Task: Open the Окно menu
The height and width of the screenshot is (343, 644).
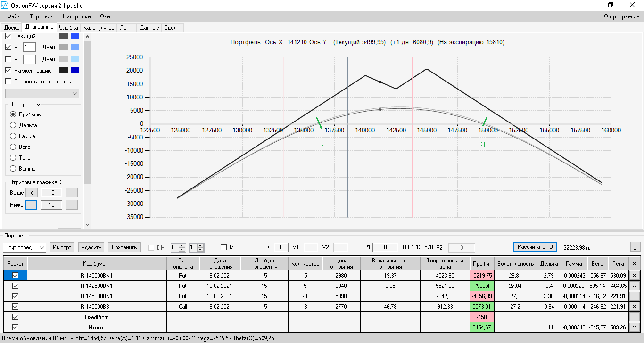Action: (107, 16)
